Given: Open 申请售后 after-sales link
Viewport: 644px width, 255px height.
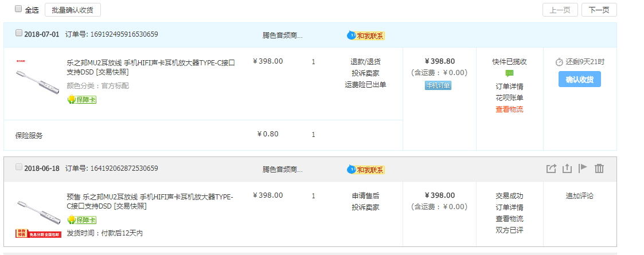Looking at the screenshot, I should tap(365, 196).
